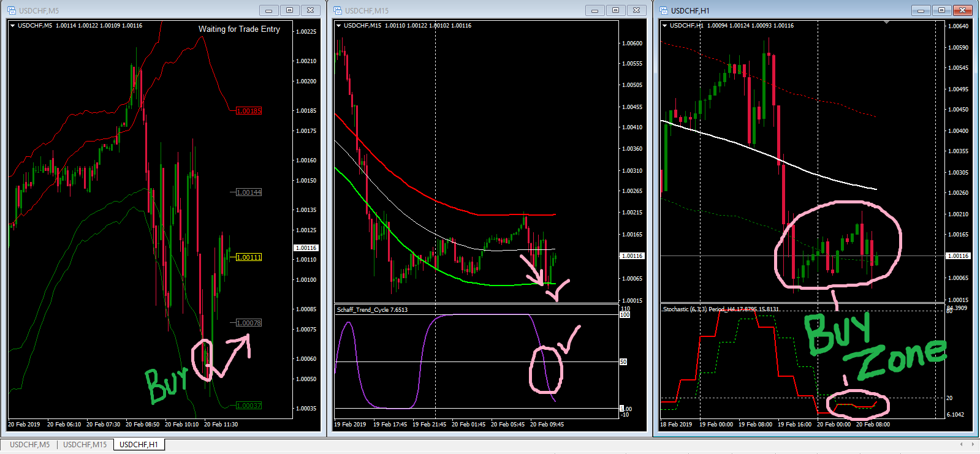Click the USDCHF,H1 window chart icon
This screenshot has height=454, width=980.
tap(664, 10)
